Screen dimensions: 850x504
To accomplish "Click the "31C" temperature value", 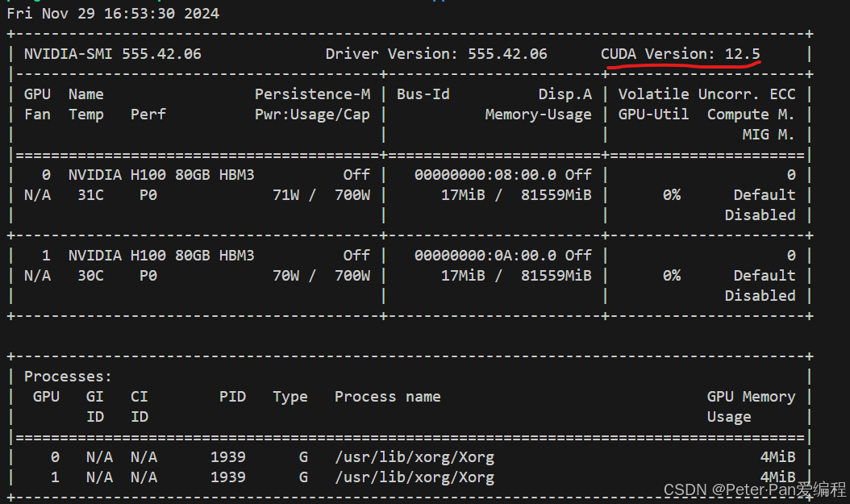I will [90, 195].
